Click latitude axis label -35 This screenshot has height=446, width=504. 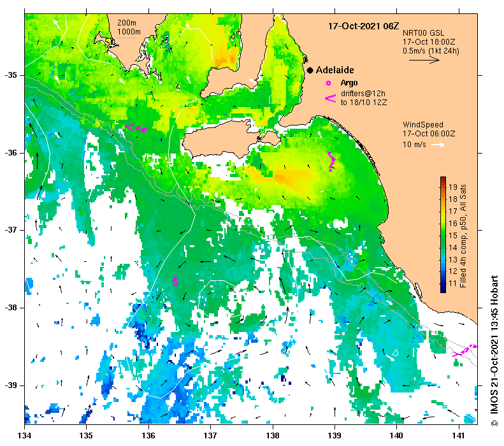[11, 75]
